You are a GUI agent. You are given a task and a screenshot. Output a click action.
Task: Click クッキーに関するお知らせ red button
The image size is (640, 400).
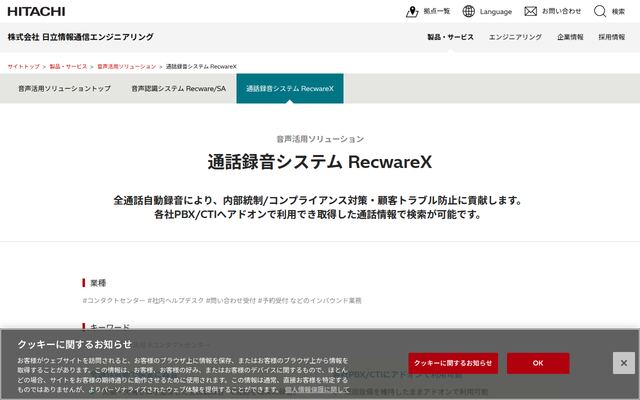(453, 363)
